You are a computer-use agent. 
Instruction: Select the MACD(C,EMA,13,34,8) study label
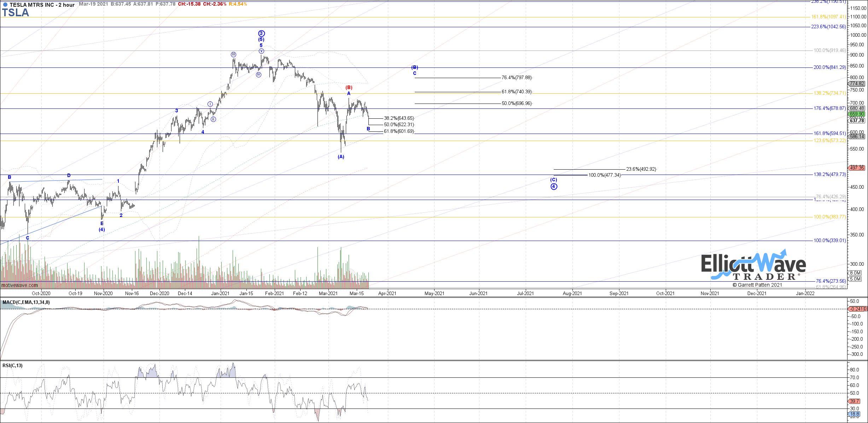click(26, 302)
